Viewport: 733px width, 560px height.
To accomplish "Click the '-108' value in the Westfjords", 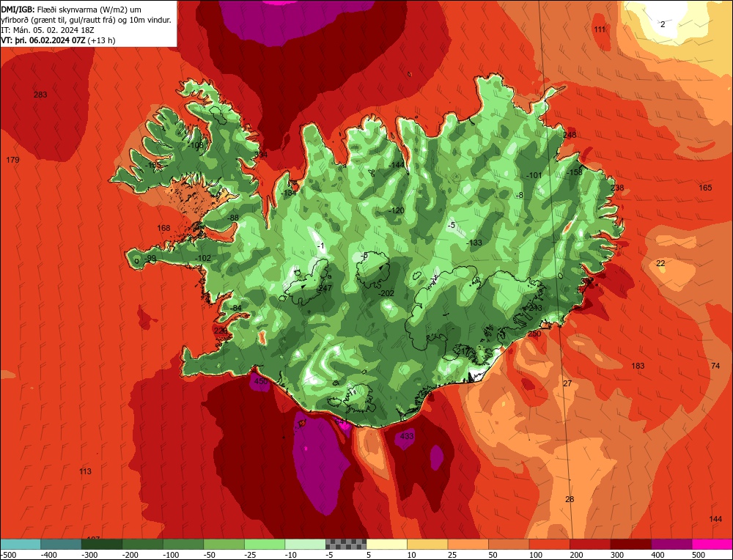I will [196, 145].
